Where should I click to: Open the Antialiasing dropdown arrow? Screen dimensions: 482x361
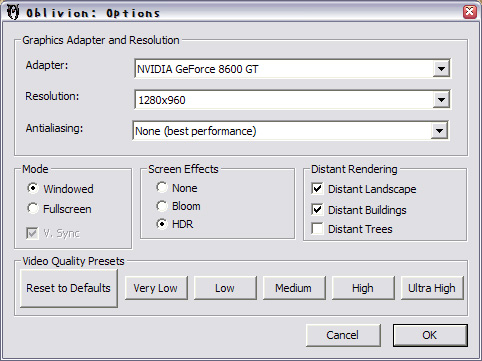[439, 131]
